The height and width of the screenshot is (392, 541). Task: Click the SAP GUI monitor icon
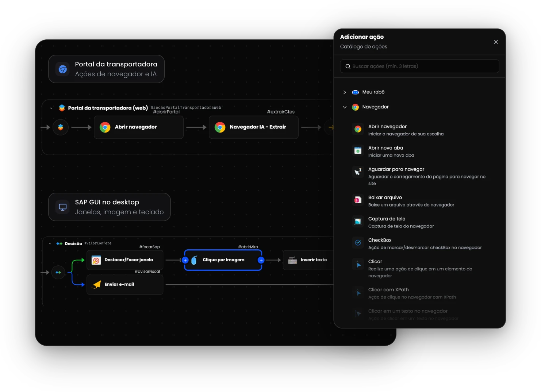pyautogui.click(x=63, y=207)
